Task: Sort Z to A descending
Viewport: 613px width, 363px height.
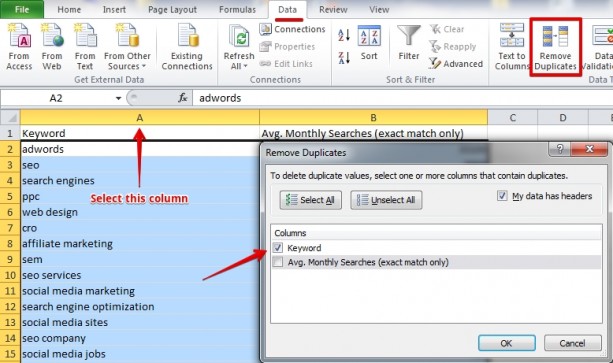Action: point(344,58)
